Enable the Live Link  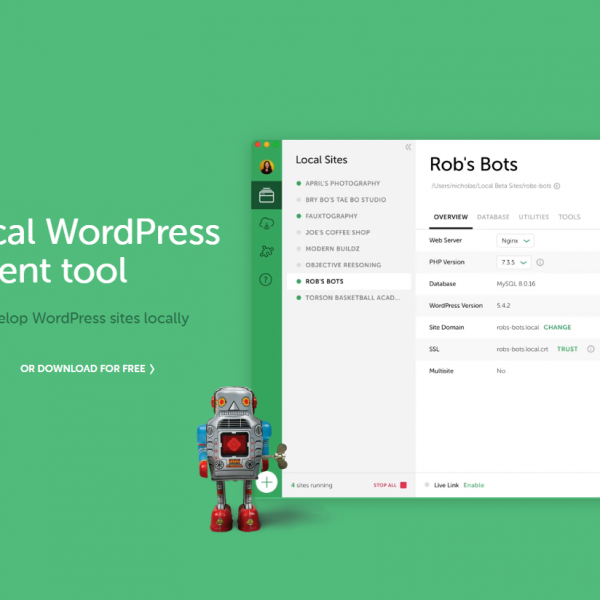(474, 485)
